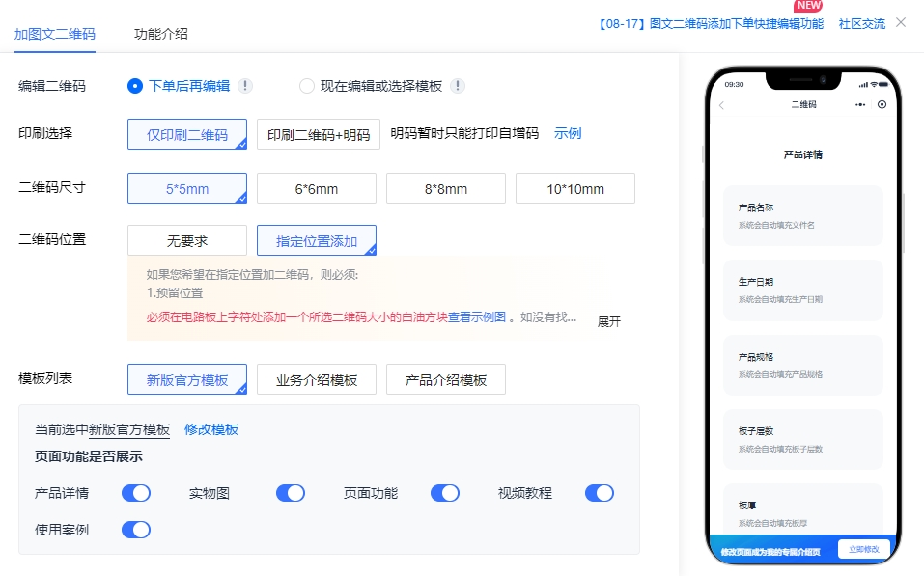Tap three-dots menu in phone preview
The image size is (924, 576).
point(860,104)
